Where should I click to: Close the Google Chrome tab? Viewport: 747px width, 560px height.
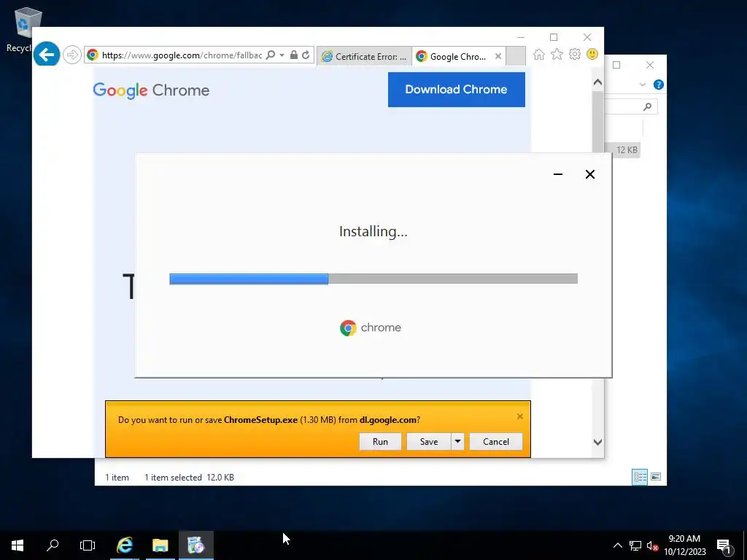498,56
